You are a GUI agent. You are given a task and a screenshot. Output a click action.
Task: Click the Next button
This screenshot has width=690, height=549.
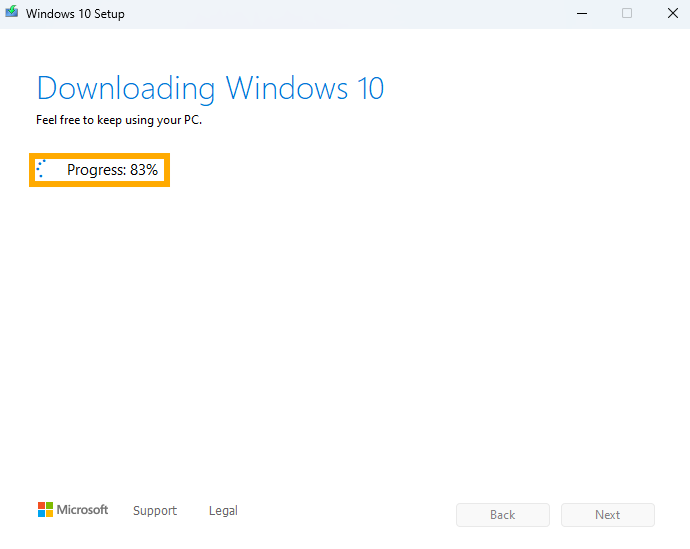[x=607, y=515]
